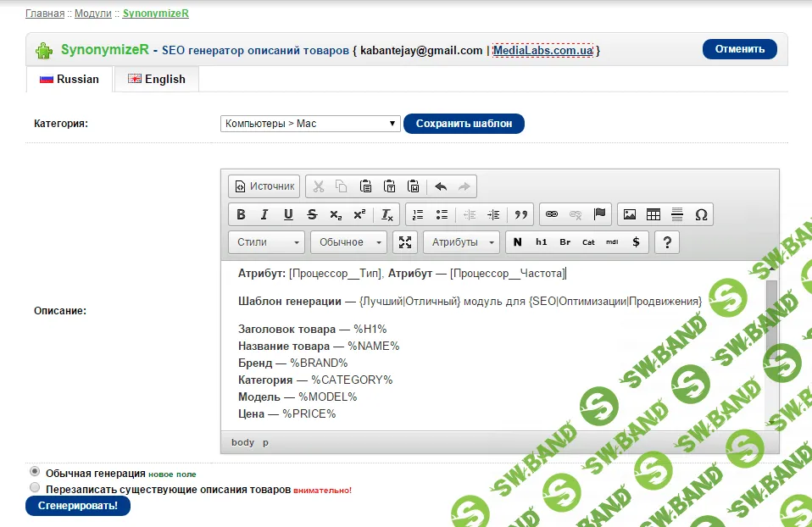Toggle bold formatting in the editor

pyautogui.click(x=240, y=213)
